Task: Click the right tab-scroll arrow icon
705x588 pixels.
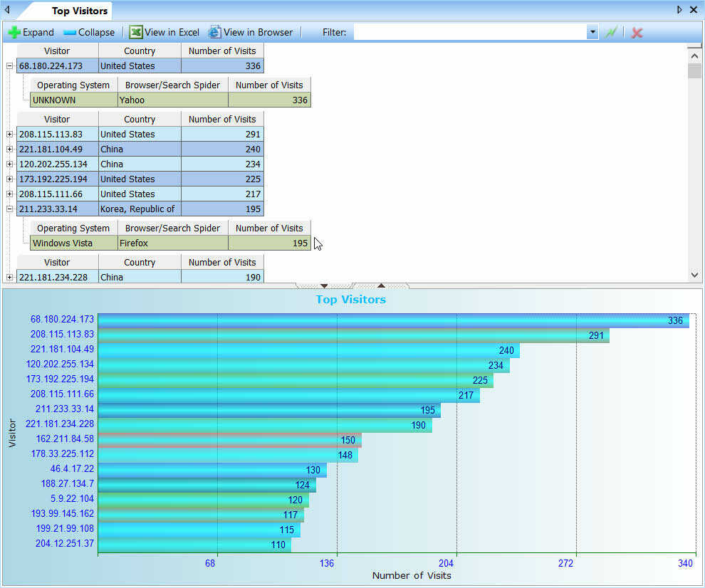Action: click(679, 10)
